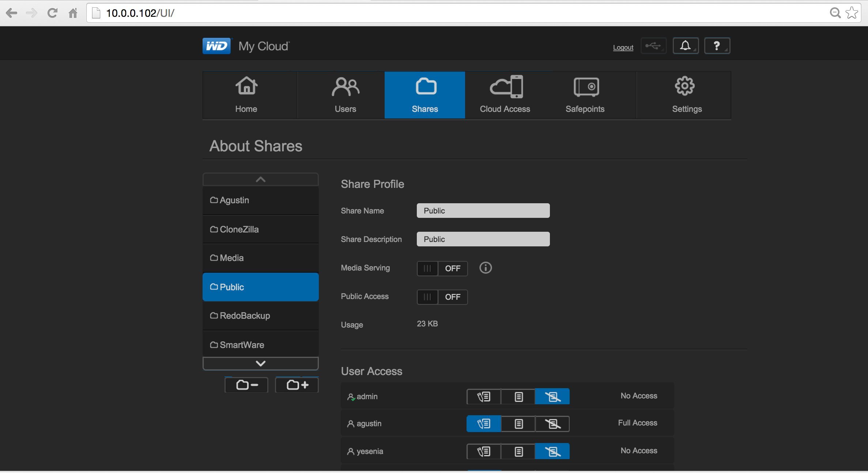Set admin to full access icon
Image resolution: width=868 pixels, height=473 pixels.
click(x=483, y=397)
